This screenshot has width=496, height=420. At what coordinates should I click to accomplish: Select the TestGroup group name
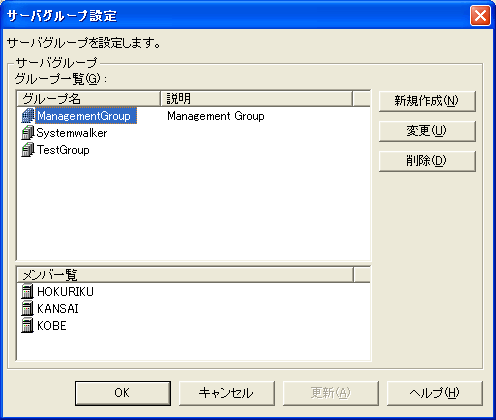click(x=63, y=150)
